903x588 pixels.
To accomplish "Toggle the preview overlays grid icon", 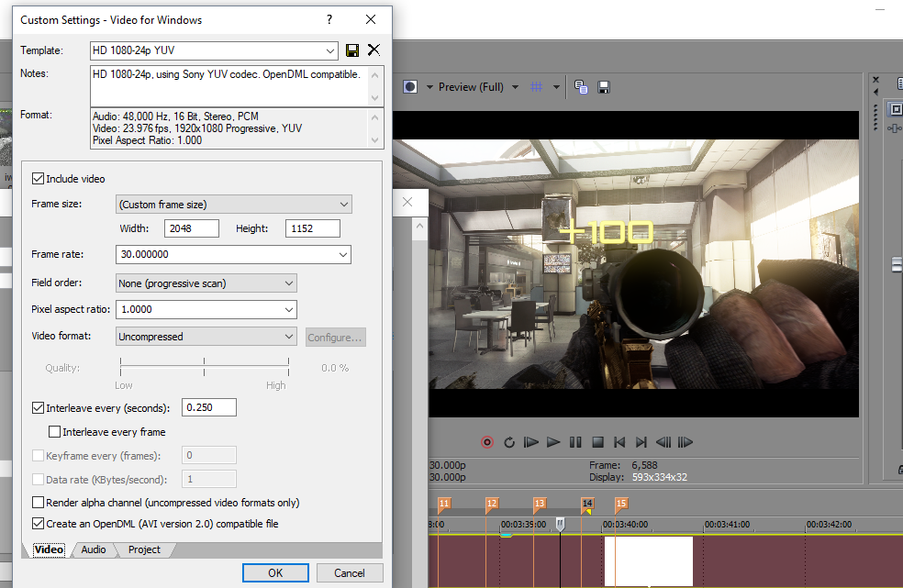I will [x=538, y=87].
